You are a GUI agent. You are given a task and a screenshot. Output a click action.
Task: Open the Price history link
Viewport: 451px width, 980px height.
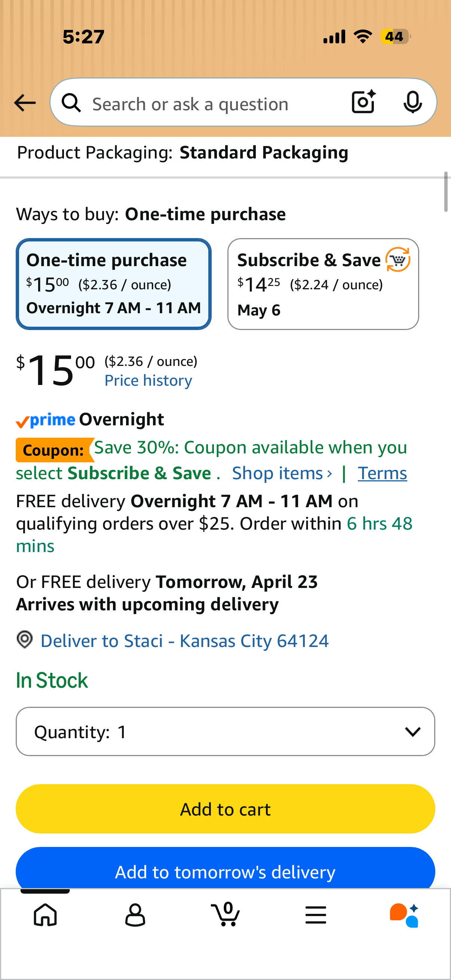(x=148, y=380)
